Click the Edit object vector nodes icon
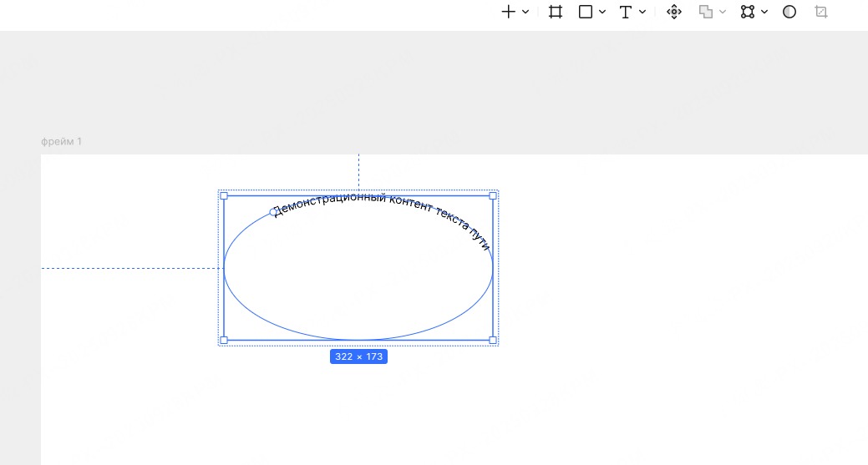Viewport: 868px width, 465px height. click(x=748, y=12)
